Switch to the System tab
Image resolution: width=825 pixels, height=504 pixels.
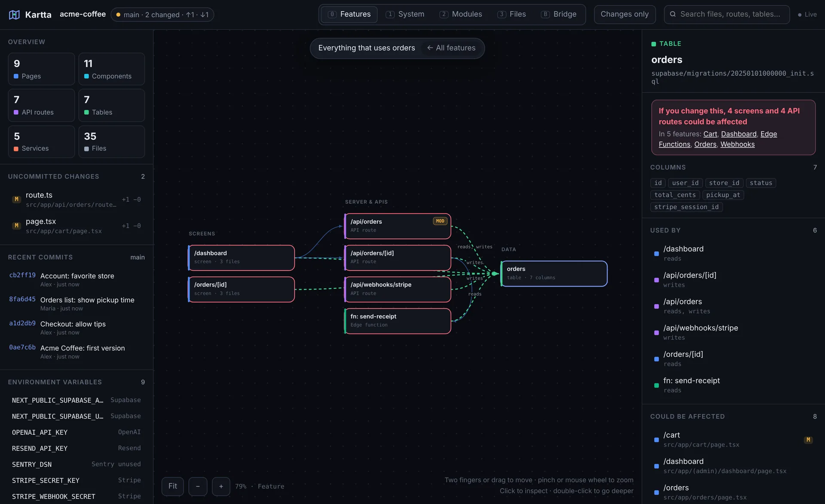point(405,14)
